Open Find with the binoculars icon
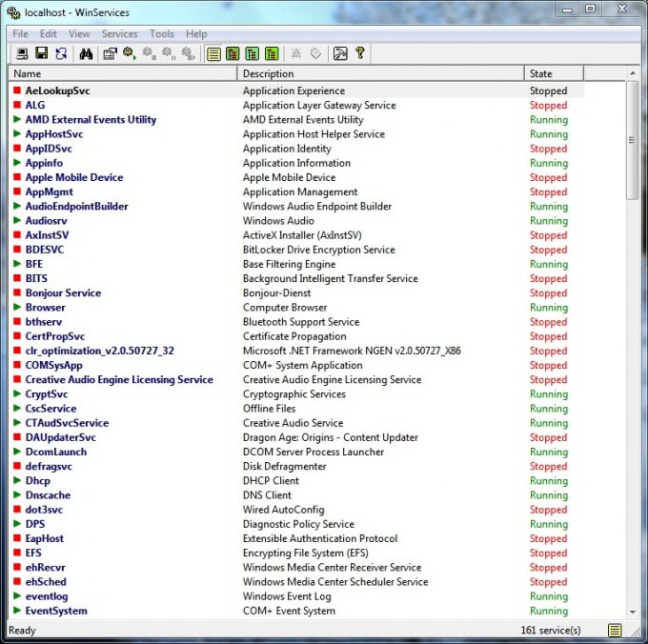This screenshot has width=648, height=644. point(86,53)
